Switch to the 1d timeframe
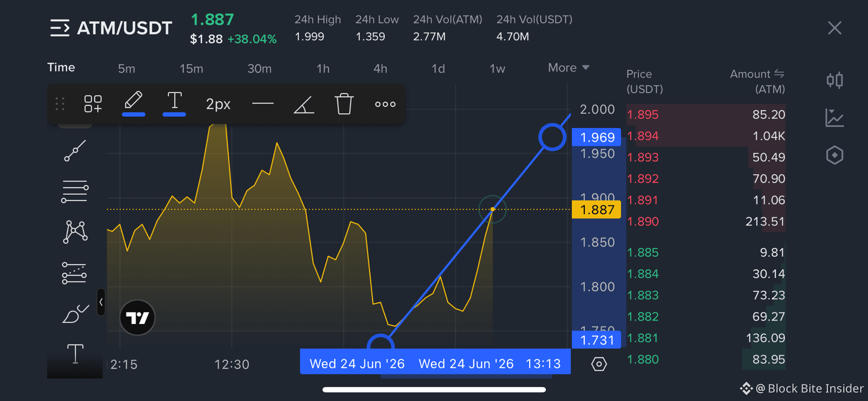 (x=438, y=69)
